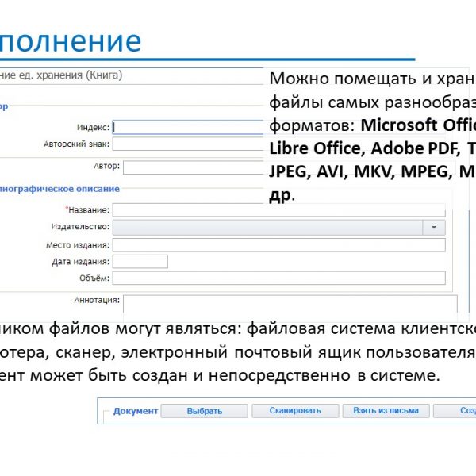Expand the Издательство dropdown arrow
The image size is (476, 476).
433,228
